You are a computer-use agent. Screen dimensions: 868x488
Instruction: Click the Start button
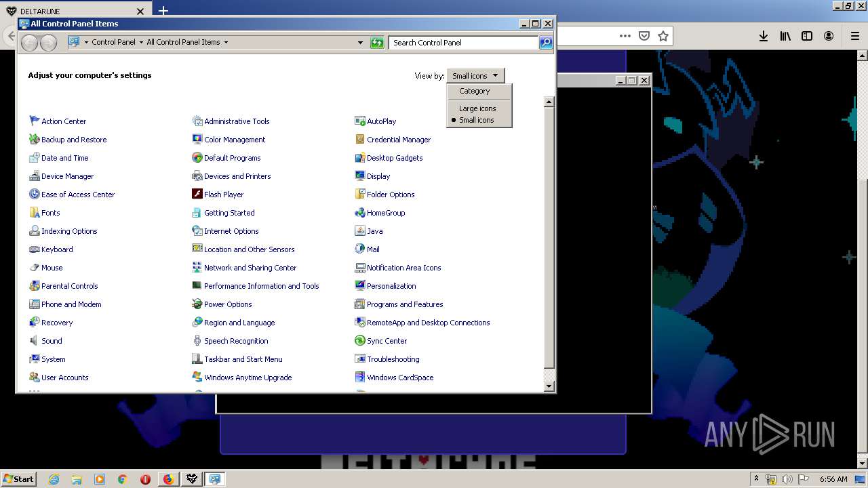(x=19, y=479)
